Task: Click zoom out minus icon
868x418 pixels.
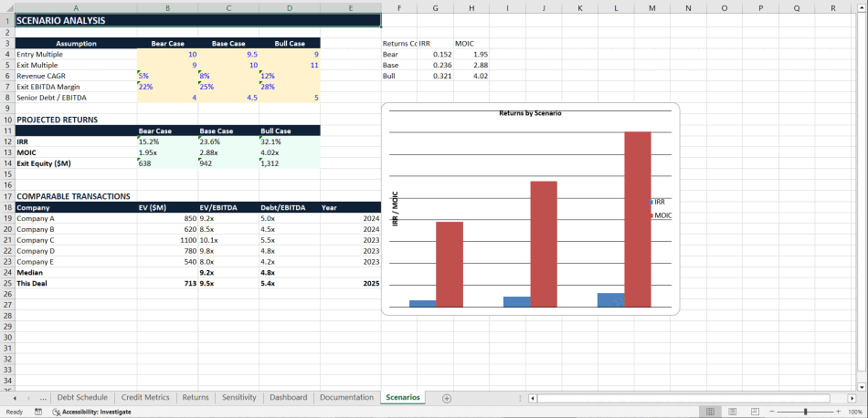Action: coord(772,412)
